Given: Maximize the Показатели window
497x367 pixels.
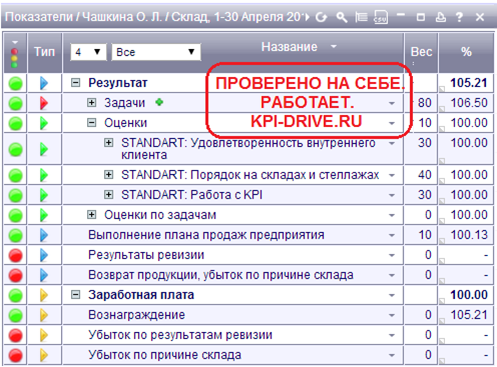Looking at the screenshot, I should (x=421, y=17).
